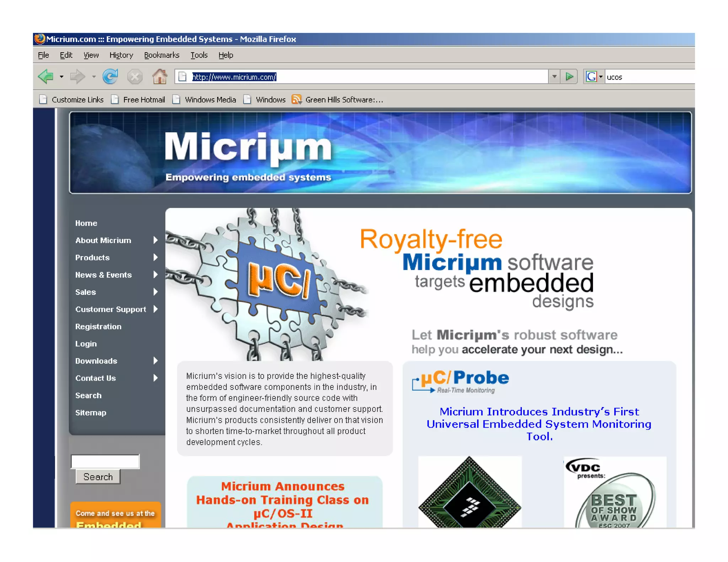Open the Windows bookmark
The image size is (728, 562).
tap(264, 100)
